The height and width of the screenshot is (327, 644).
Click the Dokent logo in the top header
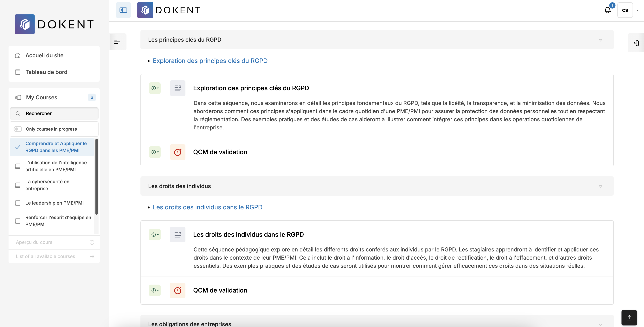(169, 10)
